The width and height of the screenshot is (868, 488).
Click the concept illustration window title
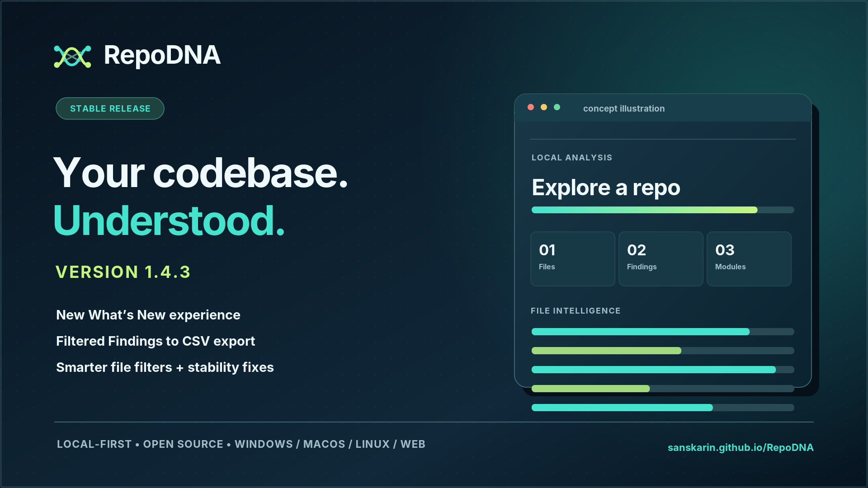(x=624, y=108)
